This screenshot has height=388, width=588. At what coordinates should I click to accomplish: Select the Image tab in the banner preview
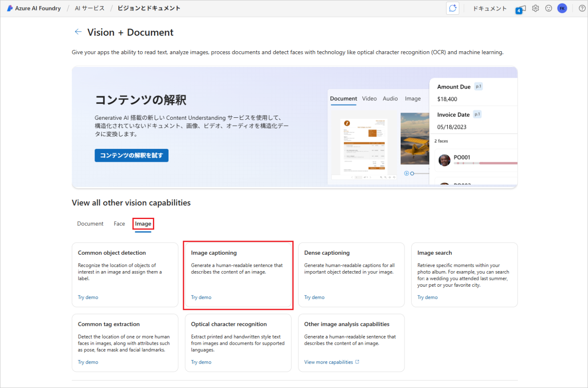(x=413, y=98)
